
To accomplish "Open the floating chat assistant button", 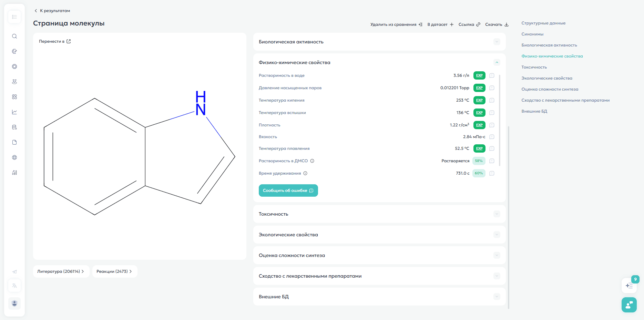I will click(629, 305).
